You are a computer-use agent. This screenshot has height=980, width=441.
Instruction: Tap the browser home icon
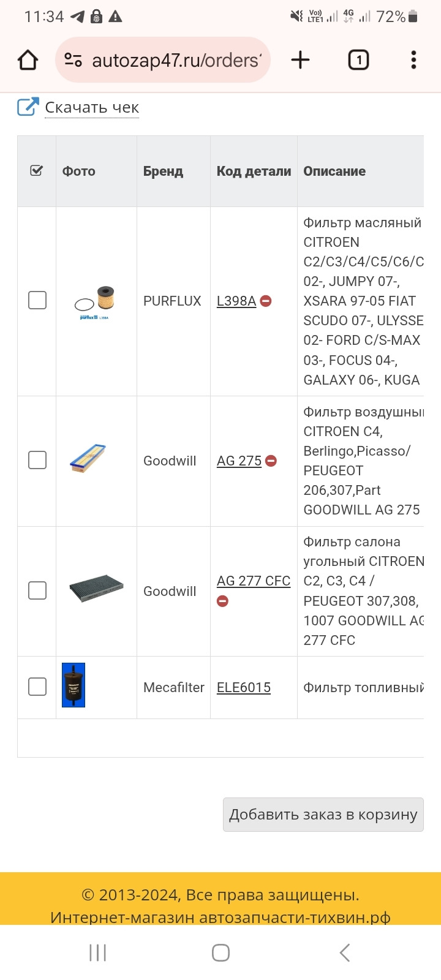click(28, 60)
